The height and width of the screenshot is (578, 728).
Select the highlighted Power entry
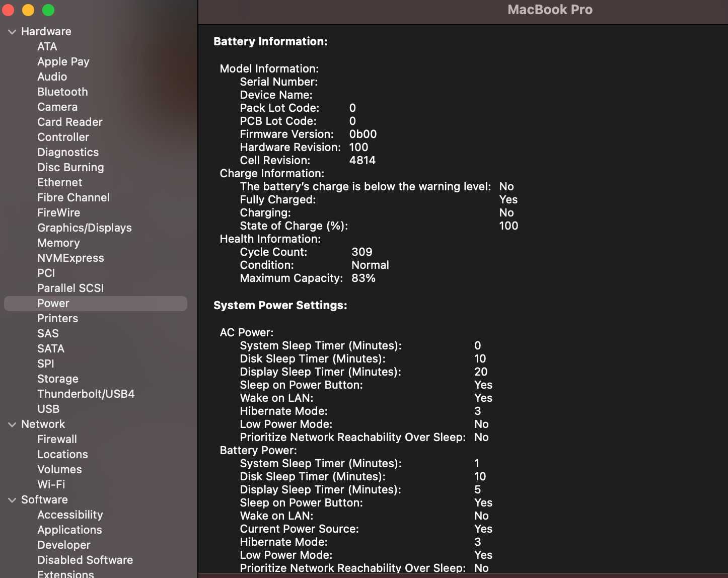point(96,303)
